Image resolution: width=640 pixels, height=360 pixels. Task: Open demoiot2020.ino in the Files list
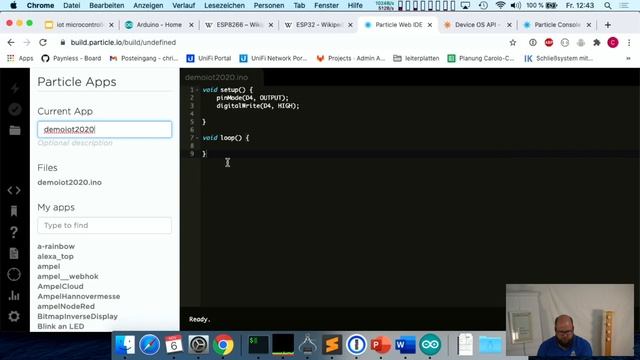tap(69, 182)
